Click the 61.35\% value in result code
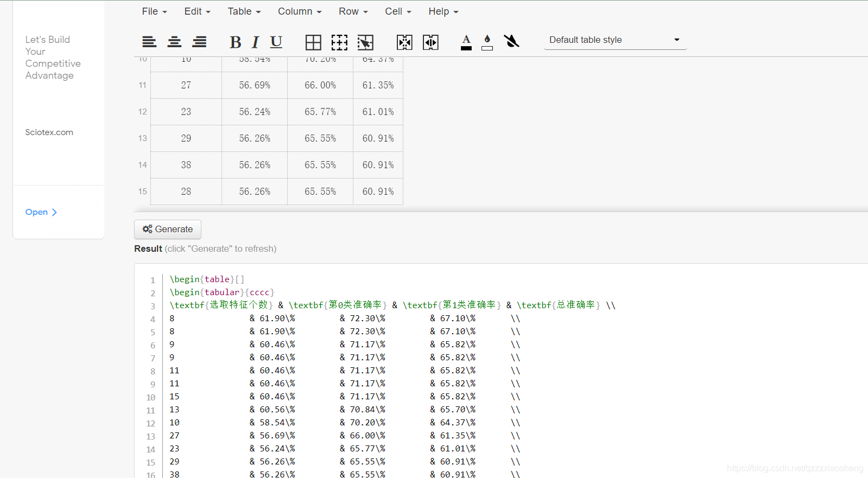 pyautogui.click(x=458, y=436)
